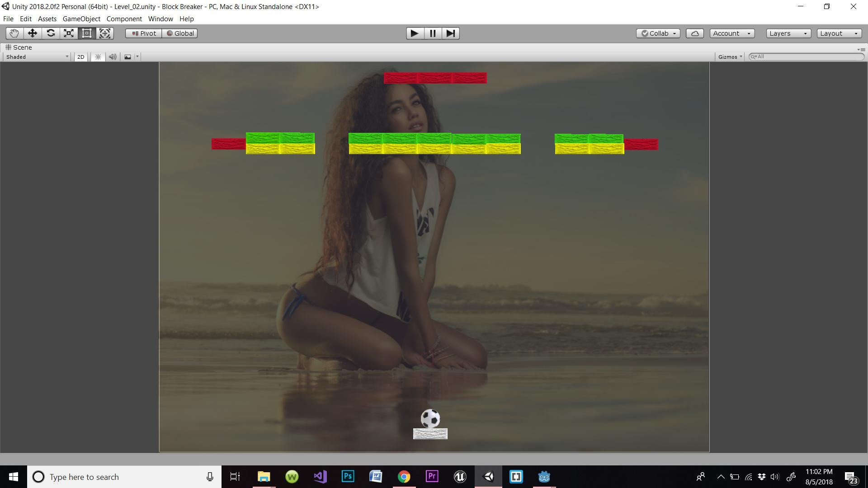
Task: Select the white paddle object
Action: tap(430, 434)
